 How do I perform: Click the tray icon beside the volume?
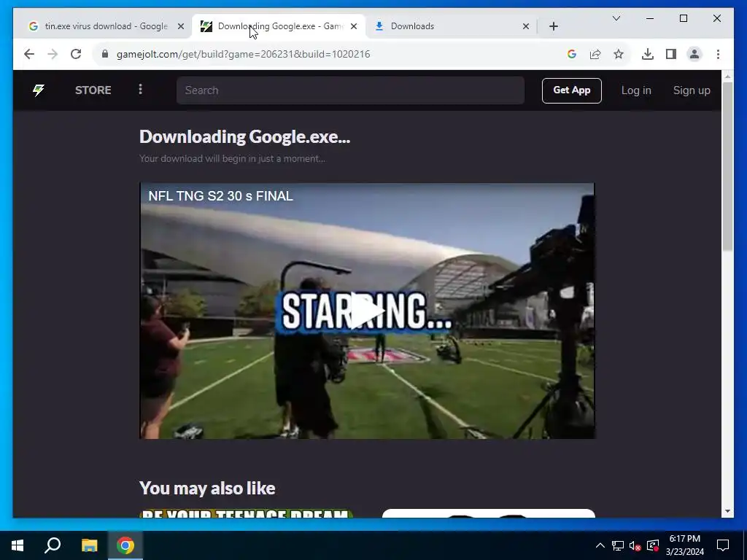[x=653, y=545]
